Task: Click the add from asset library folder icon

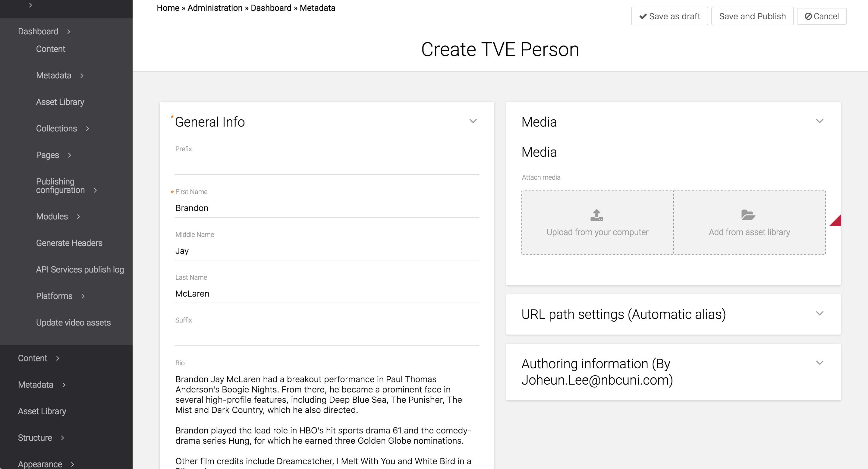Action: point(748,215)
